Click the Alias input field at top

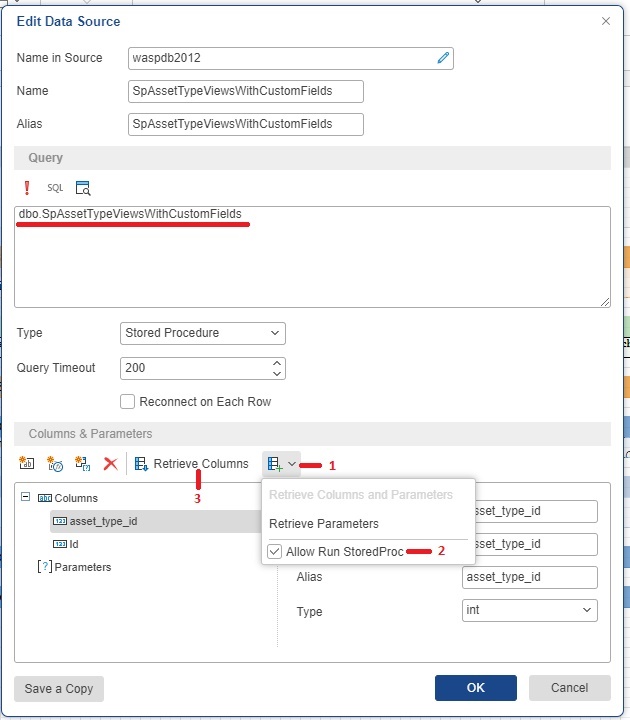[245, 124]
